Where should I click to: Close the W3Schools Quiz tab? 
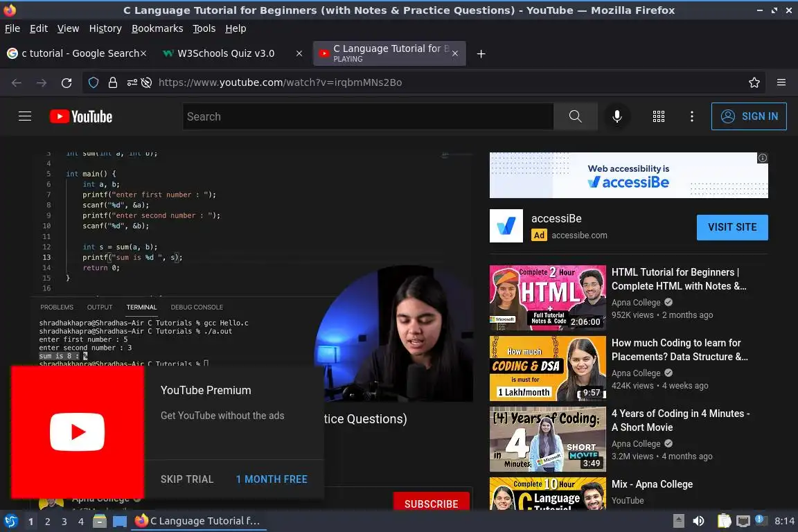point(299,53)
